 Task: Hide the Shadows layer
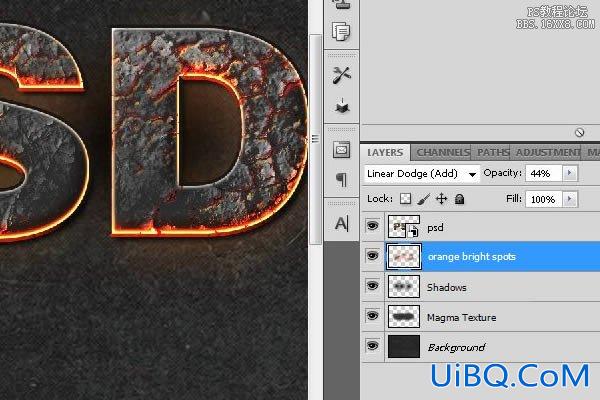tap(372, 286)
